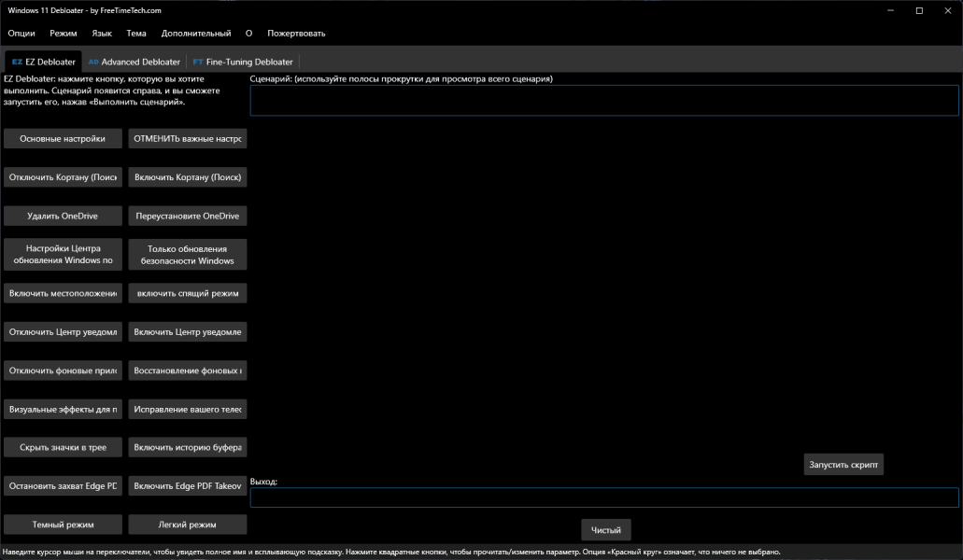Viewport: 963px width, 560px height.
Task: Click the Основные настройки button
Action: pos(63,139)
